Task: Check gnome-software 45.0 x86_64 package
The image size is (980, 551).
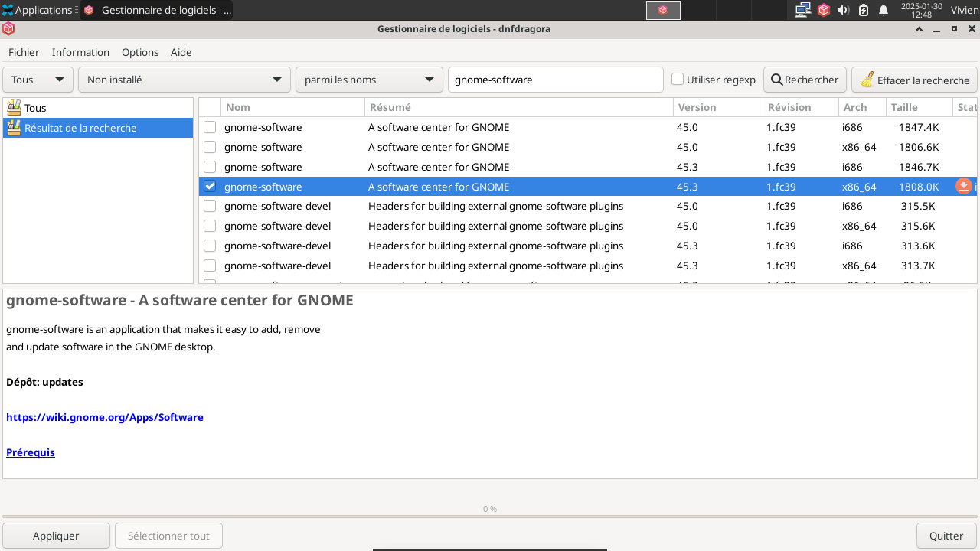Action: (x=210, y=147)
